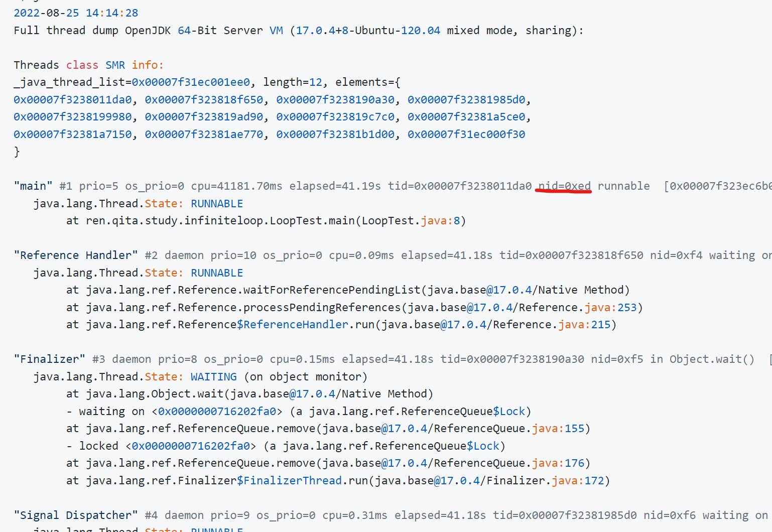Click the timestamp 2022-08-25 14:14:28
The image size is (772, 532).
pyautogui.click(x=76, y=13)
